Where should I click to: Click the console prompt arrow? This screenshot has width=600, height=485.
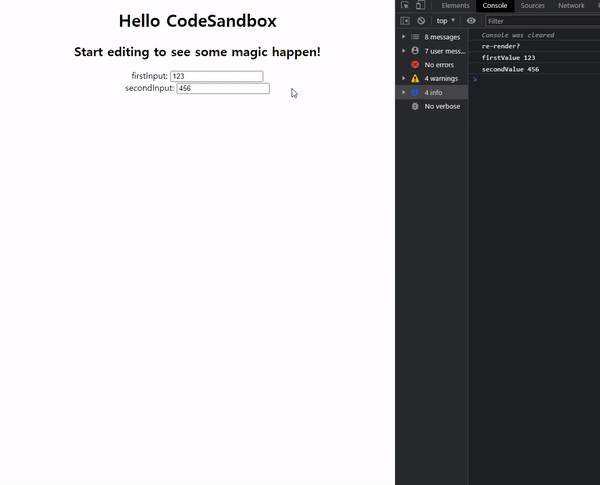[x=475, y=79]
